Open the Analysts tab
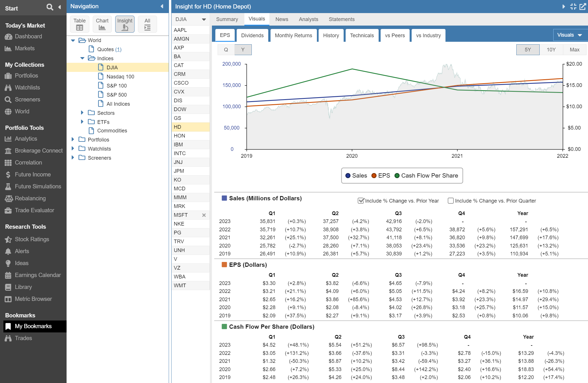The image size is (588, 383). [x=308, y=19]
